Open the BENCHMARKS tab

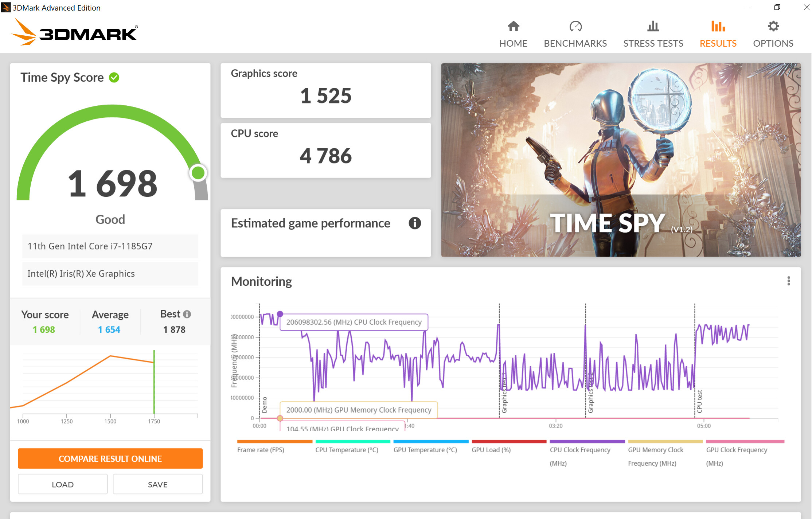[x=575, y=33]
